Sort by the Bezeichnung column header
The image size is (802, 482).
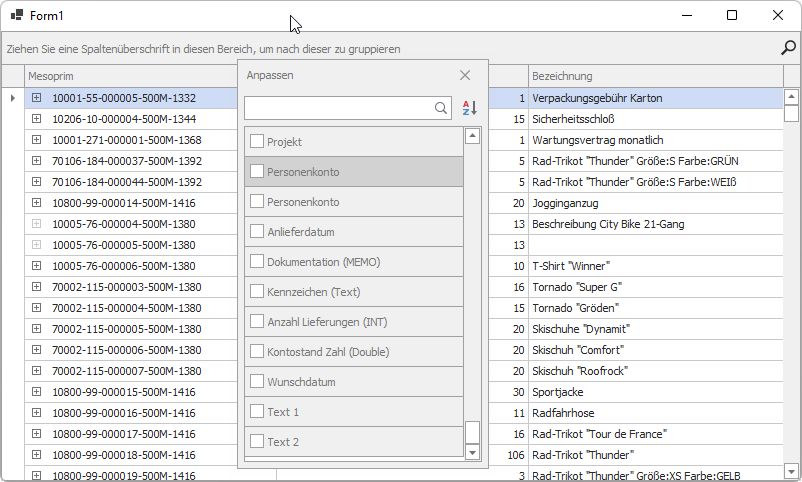tap(656, 76)
